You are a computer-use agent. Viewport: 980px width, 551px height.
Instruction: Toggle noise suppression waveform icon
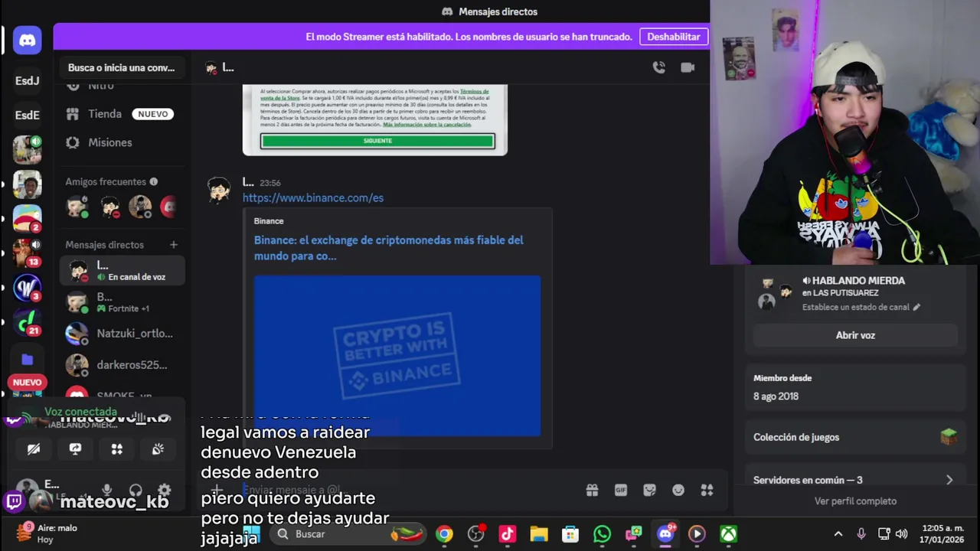[139, 416]
